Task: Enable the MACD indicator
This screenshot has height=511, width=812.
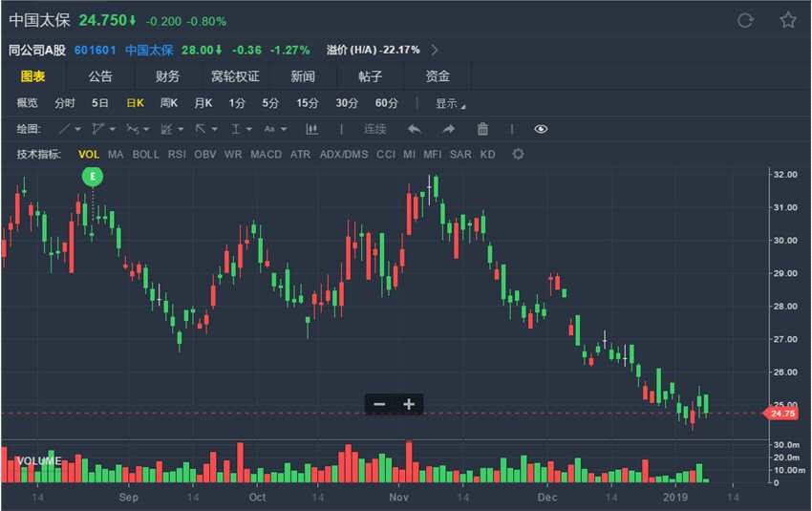Action: pos(267,155)
